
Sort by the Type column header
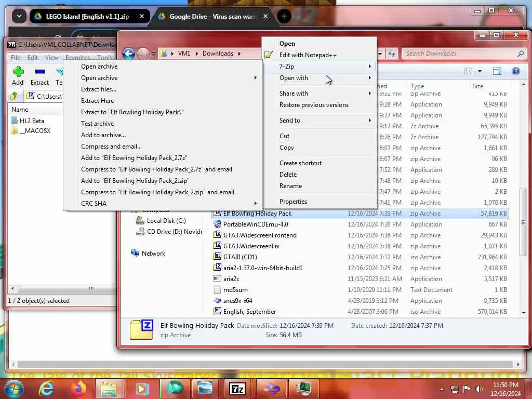pos(437,86)
